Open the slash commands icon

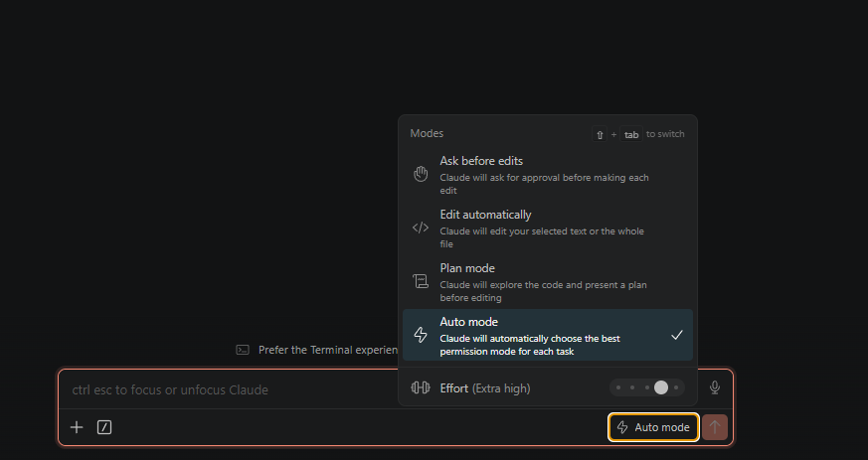point(104,427)
